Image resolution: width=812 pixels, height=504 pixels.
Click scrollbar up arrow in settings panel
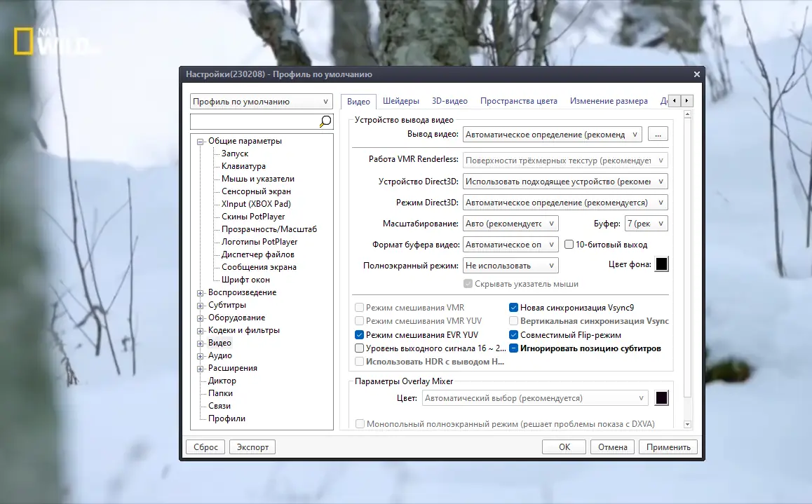[688, 114]
